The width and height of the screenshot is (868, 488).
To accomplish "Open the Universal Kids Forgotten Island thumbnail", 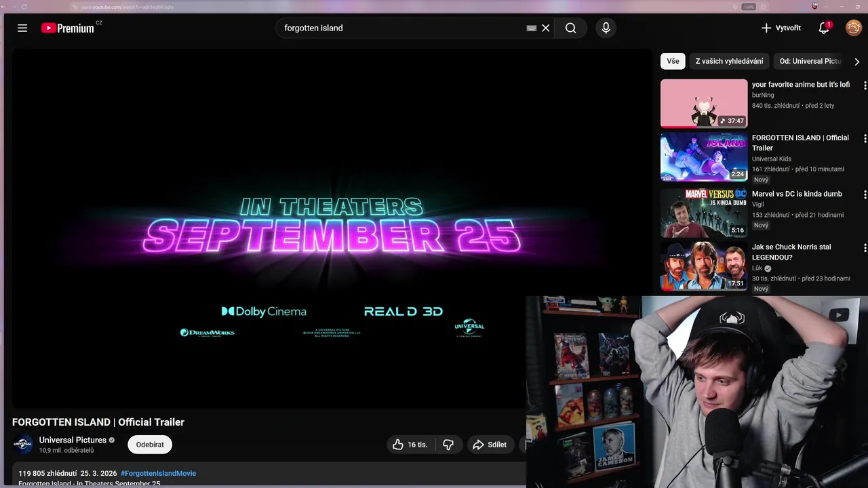I will tap(704, 157).
